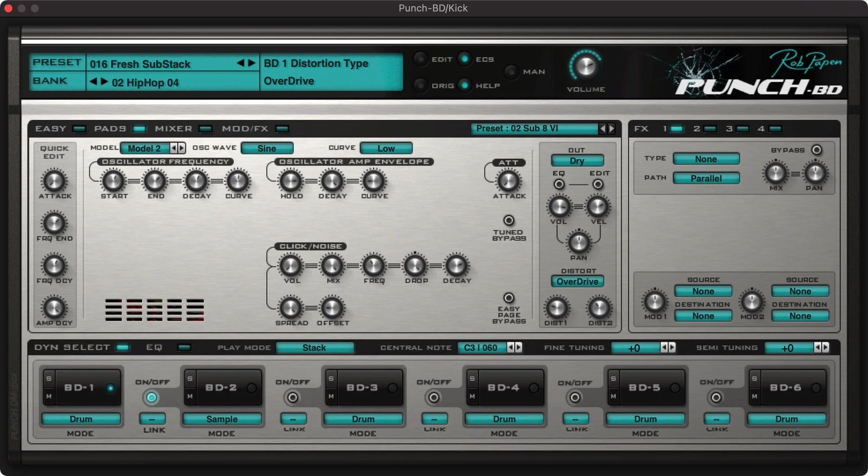Click the Model 2 next arrow
Screen dimensions: 868x476
[x=181, y=148]
